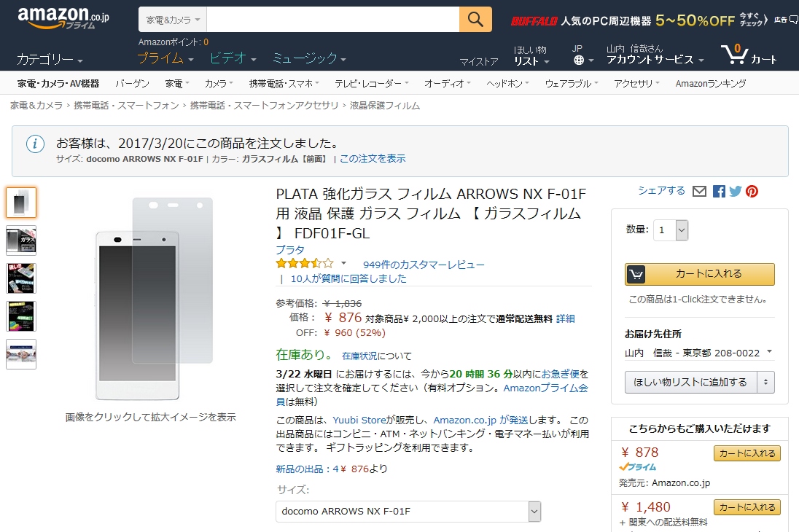Open wishlist button's list chooser arrow
This screenshot has height=532, width=799.
(765, 382)
